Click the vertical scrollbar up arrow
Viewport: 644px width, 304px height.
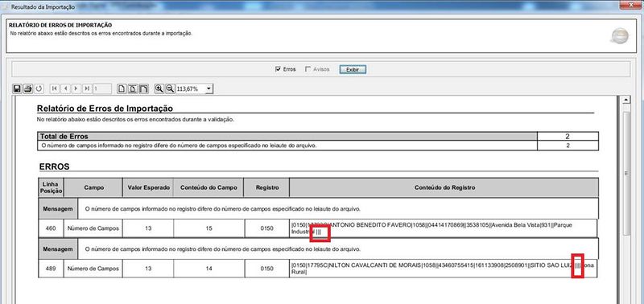click(626, 100)
